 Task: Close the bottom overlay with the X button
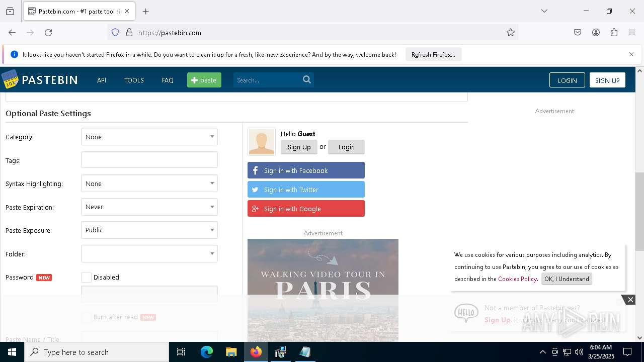tap(630, 300)
